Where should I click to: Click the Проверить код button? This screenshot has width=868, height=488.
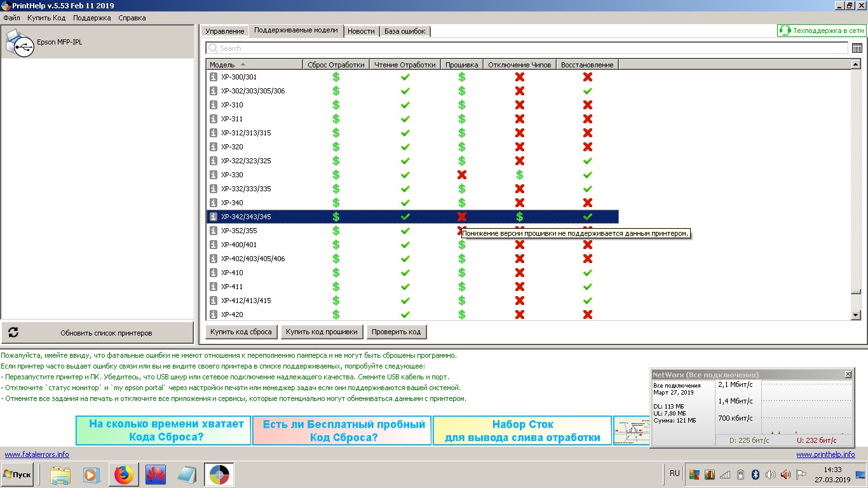397,332
